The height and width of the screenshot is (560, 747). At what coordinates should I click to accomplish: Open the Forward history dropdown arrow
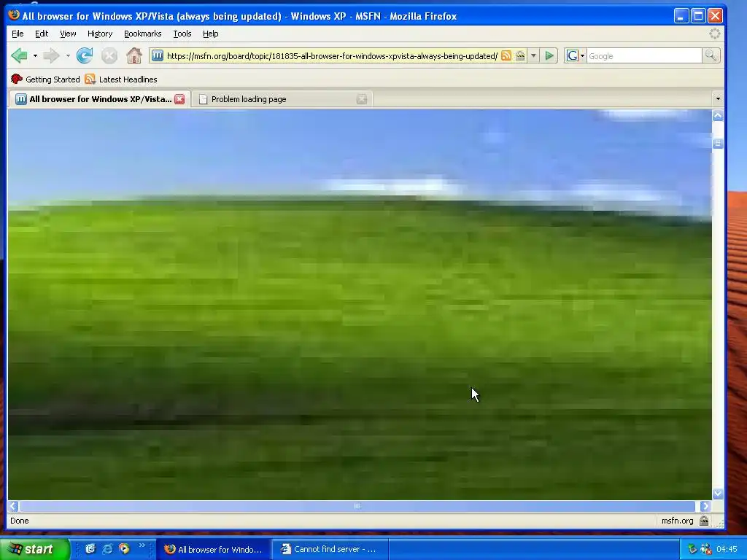click(x=68, y=55)
